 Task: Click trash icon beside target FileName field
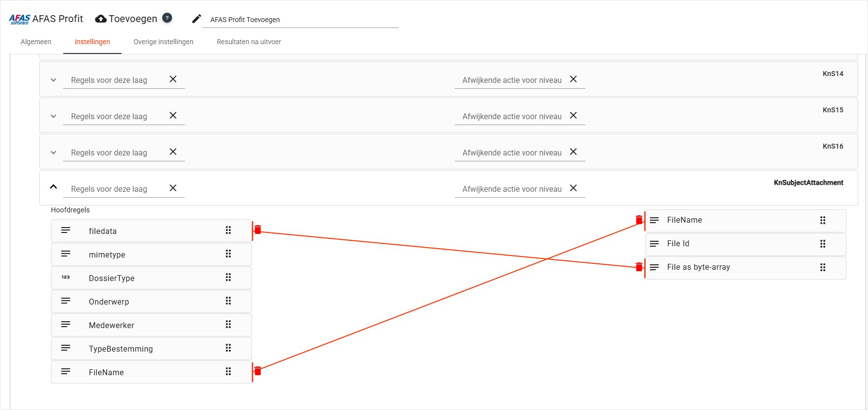639,220
